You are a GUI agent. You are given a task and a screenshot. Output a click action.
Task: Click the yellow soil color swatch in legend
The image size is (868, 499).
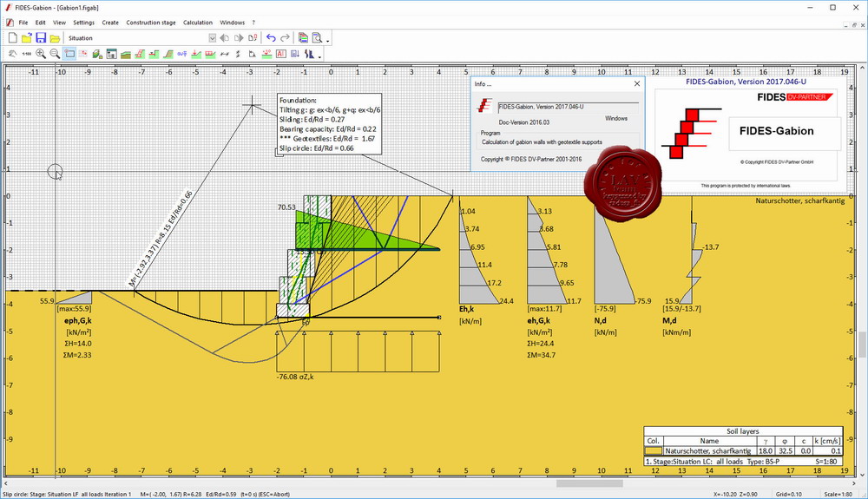coord(654,451)
